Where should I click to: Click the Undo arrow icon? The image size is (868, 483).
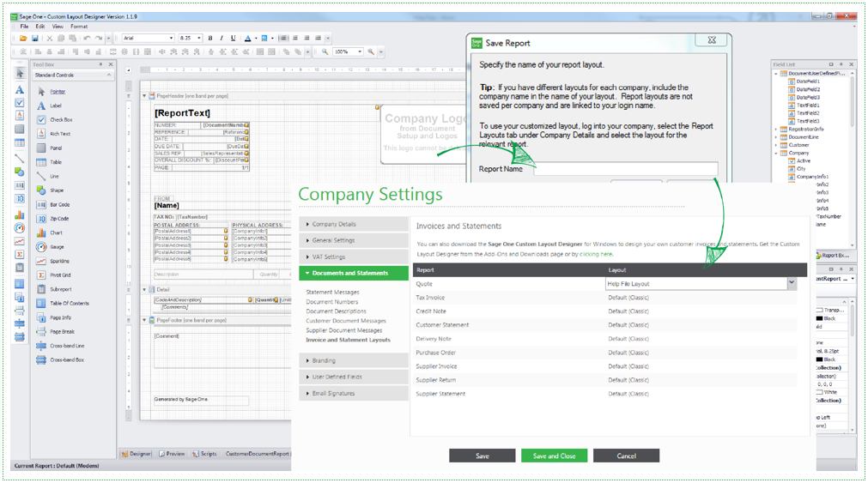click(x=87, y=38)
